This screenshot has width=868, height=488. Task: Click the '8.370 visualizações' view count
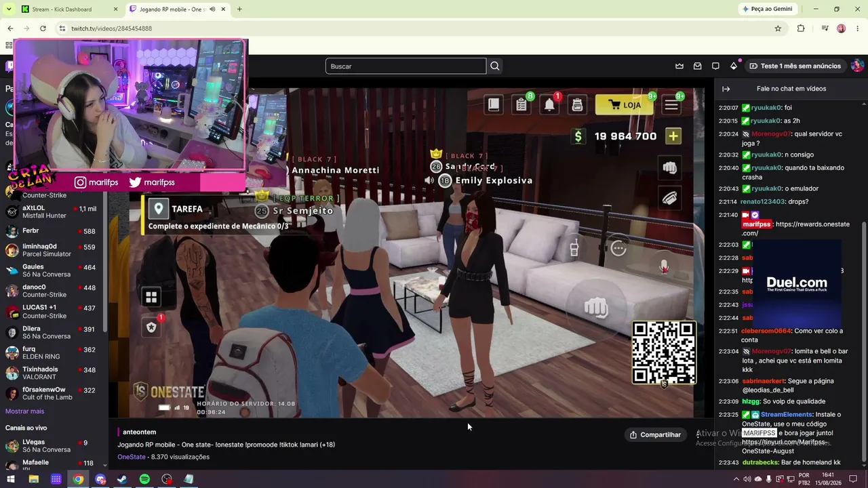[180, 457]
